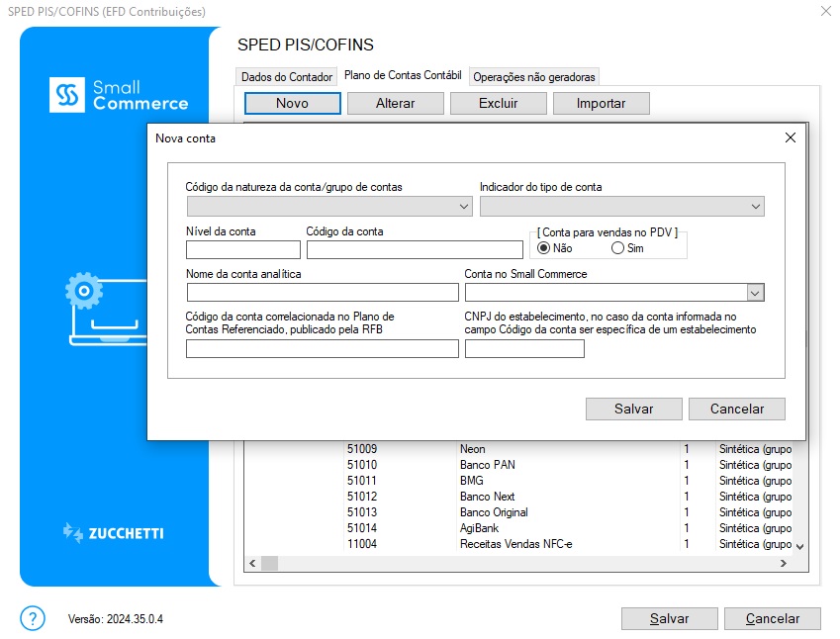Select the Banco Original row

[x=494, y=512]
